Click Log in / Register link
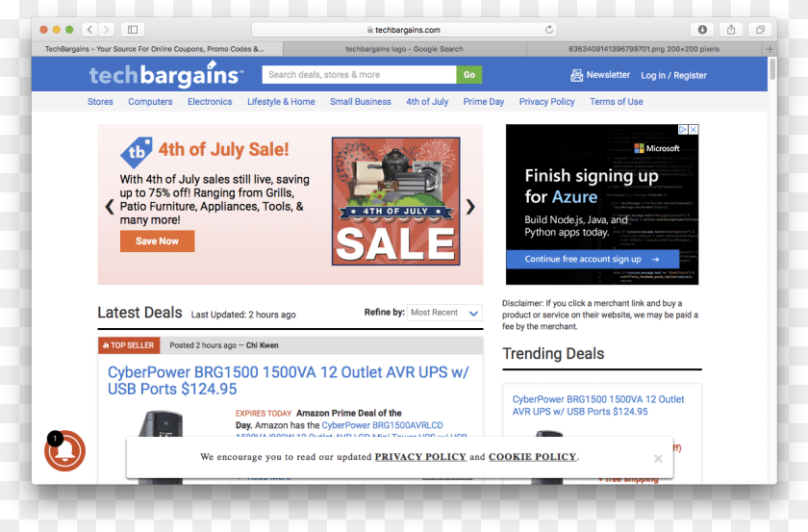808x532 pixels. point(673,75)
